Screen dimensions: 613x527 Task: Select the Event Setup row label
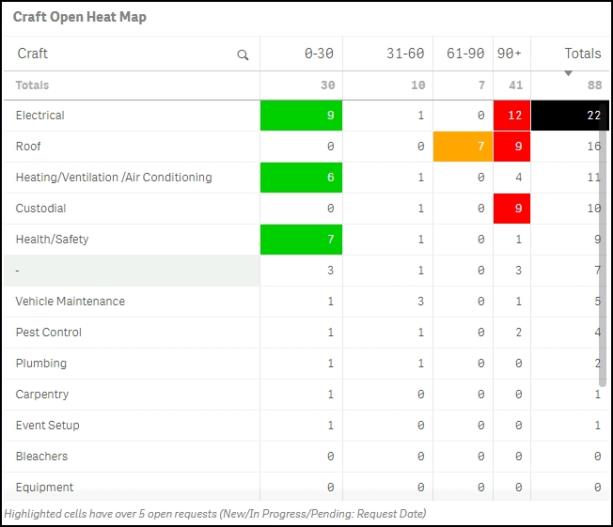point(48,425)
